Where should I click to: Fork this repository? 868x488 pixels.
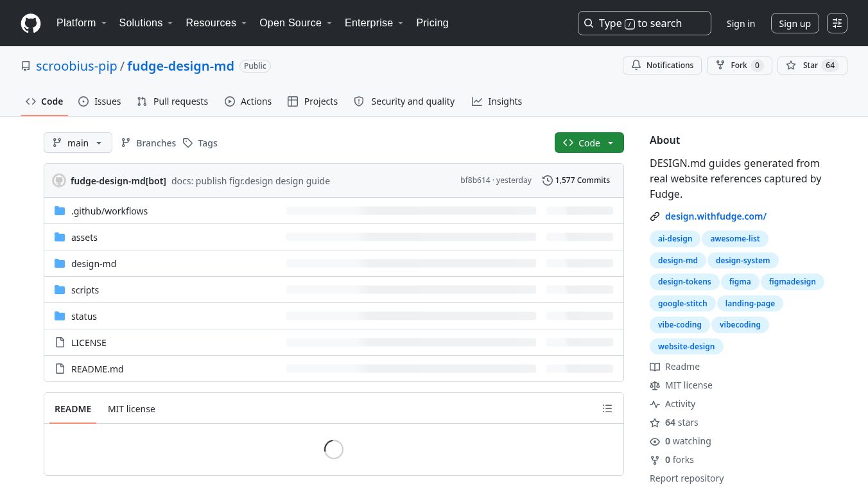[x=739, y=65]
